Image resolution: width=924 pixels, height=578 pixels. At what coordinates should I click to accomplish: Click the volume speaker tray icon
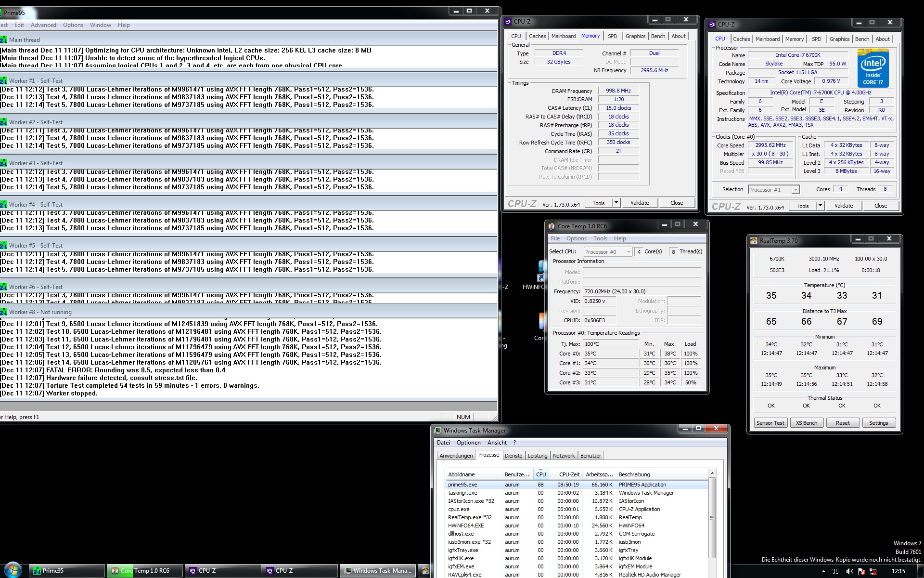tap(849, 571)
